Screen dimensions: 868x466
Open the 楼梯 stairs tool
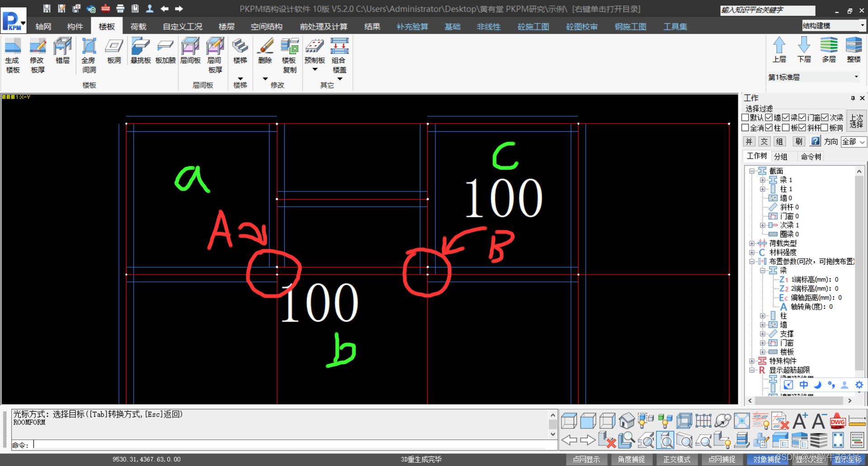pos(240,51)
